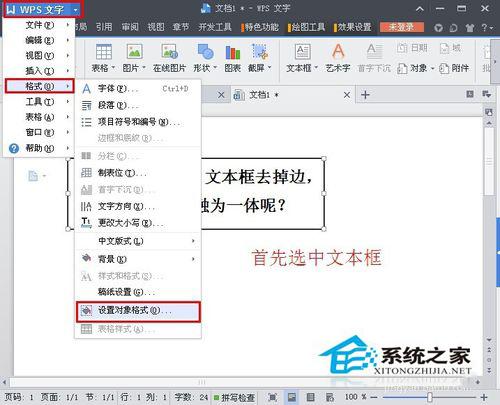Image resolution: width=500 pixels, height=405 pixels.
Task: Select 设置对象格式(O)... menu entry
Action: click(138, 311)
